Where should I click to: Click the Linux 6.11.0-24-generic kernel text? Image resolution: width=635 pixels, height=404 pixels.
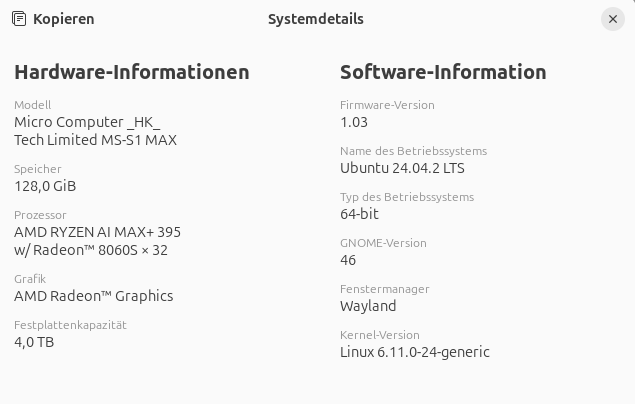click(415, 352)
